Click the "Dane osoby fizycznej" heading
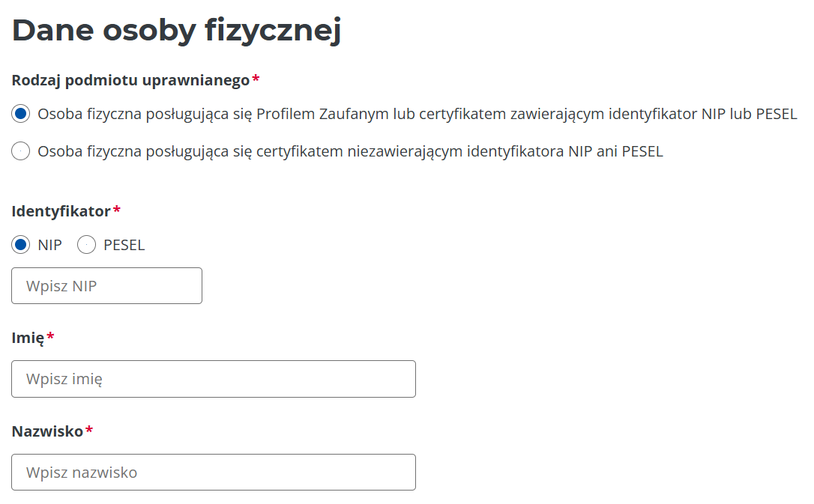814x504 pixels. coord(177,31)
